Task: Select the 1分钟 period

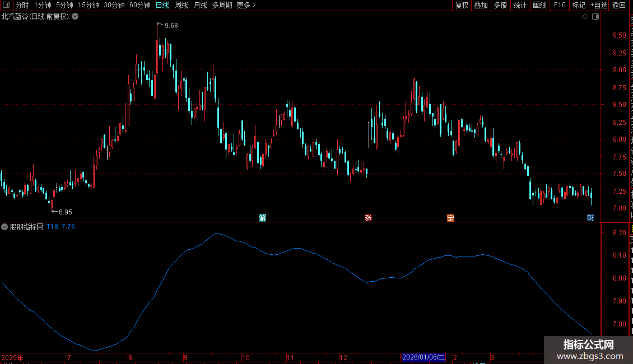Action: click(43, 5)
